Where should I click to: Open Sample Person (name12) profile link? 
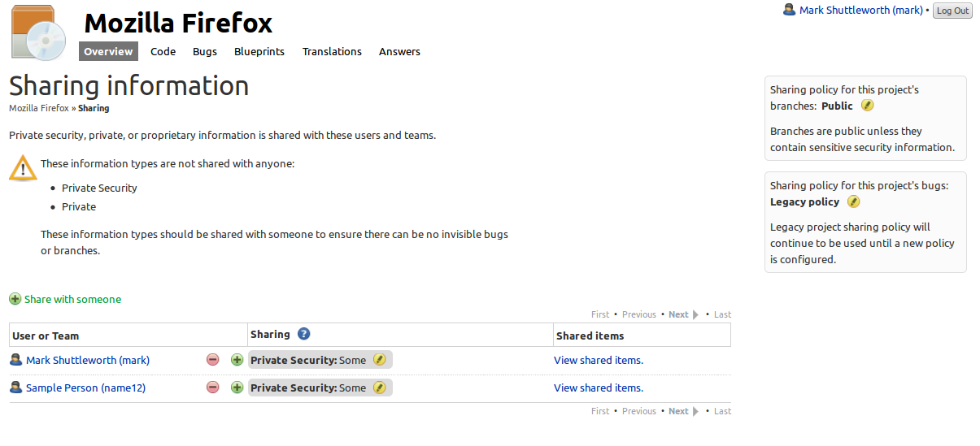(x=85, y=388)
